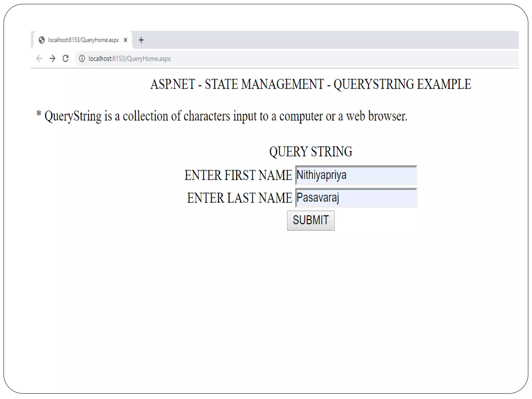Click the browser forward arrow
This screenshot has width=532, height=399.
[52, 58]
